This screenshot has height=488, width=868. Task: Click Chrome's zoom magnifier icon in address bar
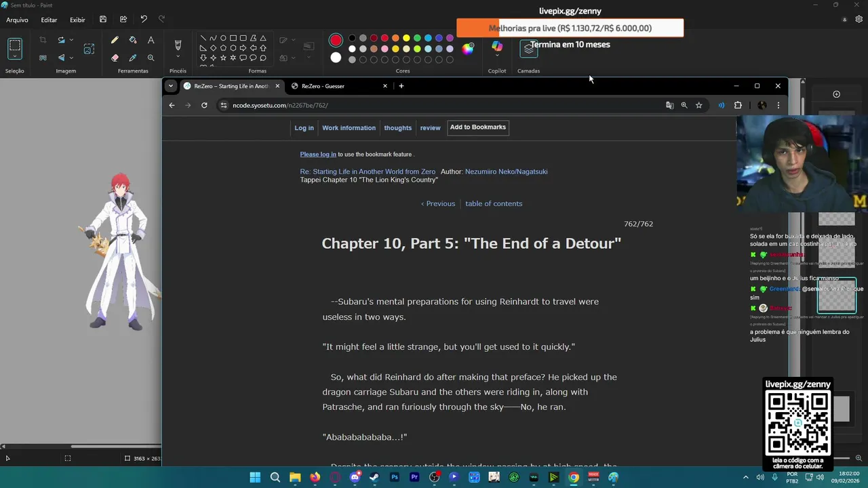click(x=684, y=105)
